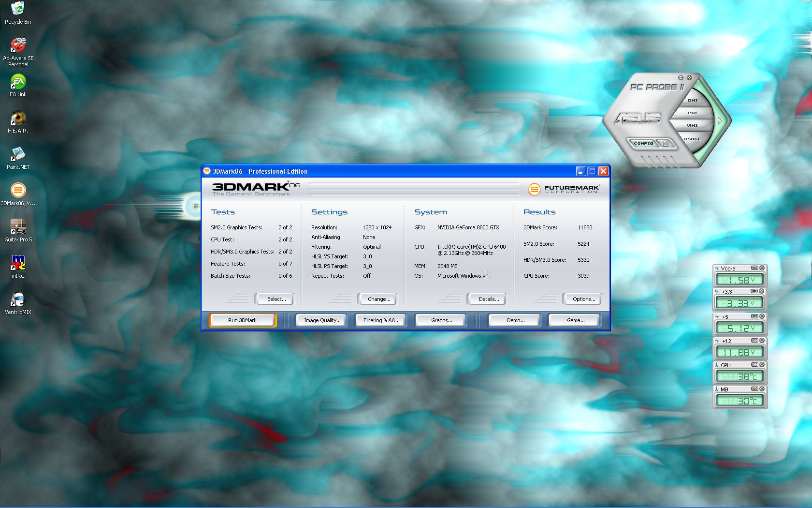Select the Ad-Aware SE Personal desktop icon
Image resolution: width=812 pixels, height=508 pixels.
click(x=18, y=52)
